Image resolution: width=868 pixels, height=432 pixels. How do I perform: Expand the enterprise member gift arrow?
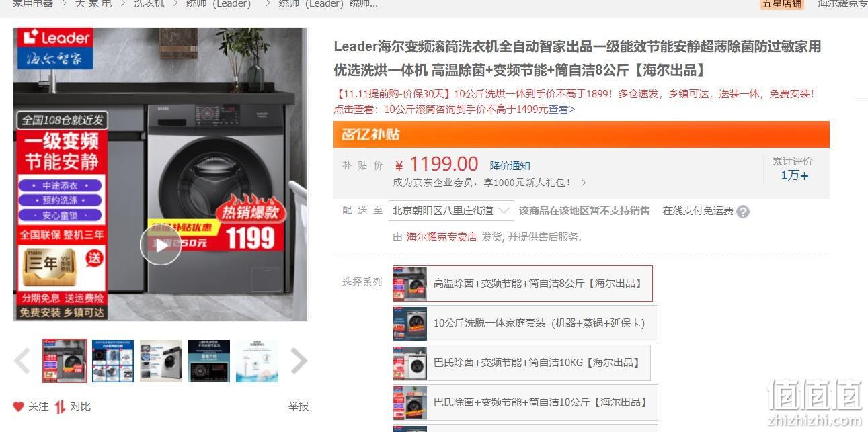click(584, 183)
